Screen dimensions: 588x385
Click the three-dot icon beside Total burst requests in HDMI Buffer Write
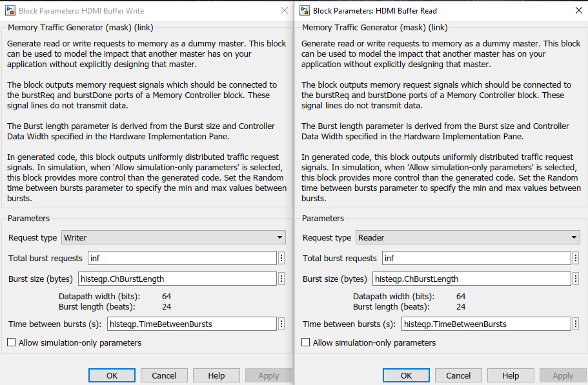281,258
